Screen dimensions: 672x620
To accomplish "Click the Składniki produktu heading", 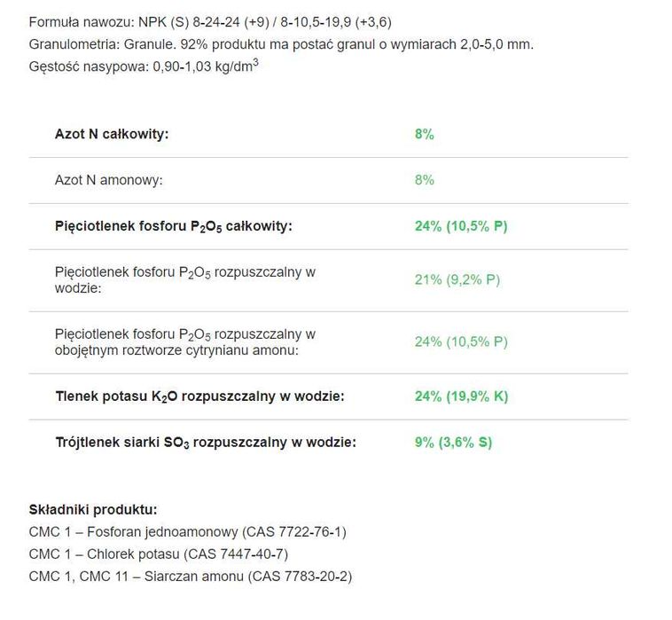I will point(93,510).
